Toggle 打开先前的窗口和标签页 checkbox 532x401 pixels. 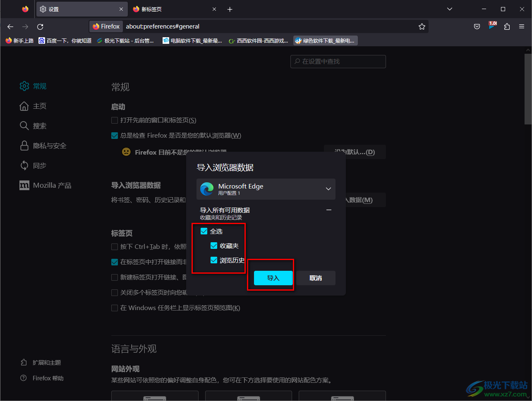[x=115, y=120]
